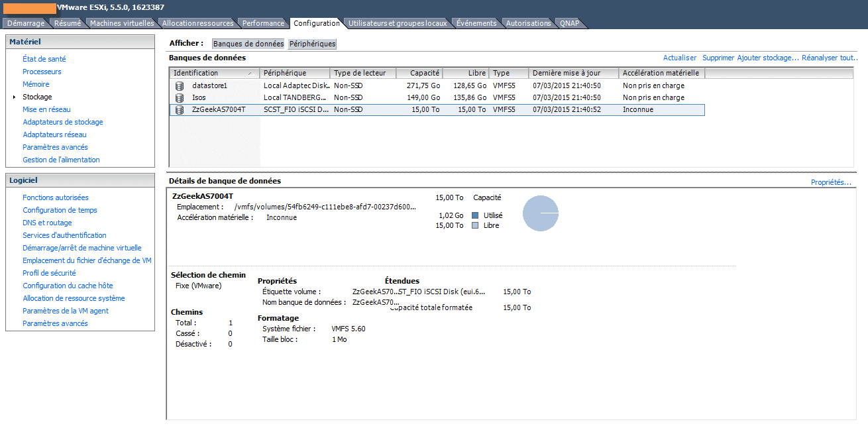Screen dimensions: 868x434
Task: Sort by Accélération matérielle column
Action: [x=662, y=73]
